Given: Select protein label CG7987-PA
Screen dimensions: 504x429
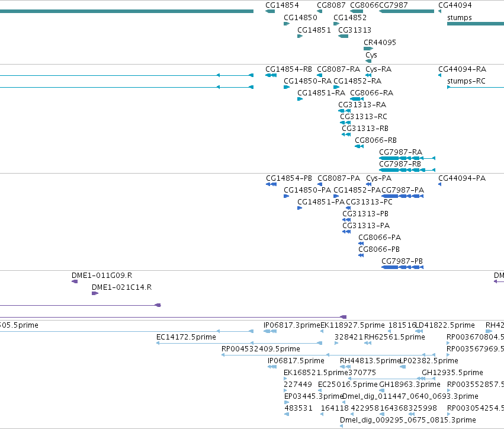Looking at the screenshot, I should tap(402, 190).
